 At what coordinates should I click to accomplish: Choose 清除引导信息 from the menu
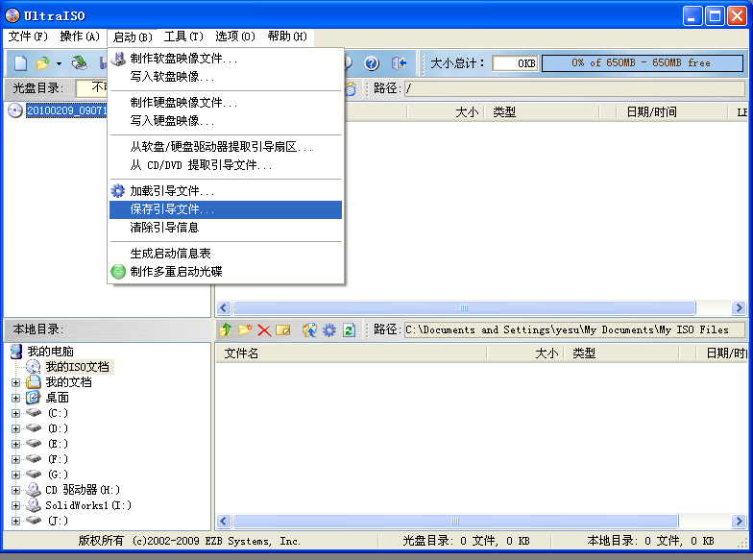[226, 228]
